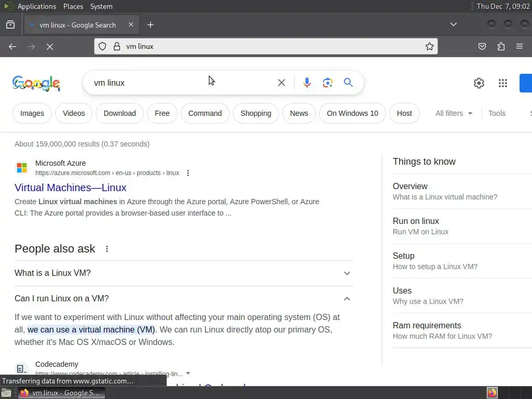The width and height of the screenshot is (532, 399).
Task: Open options dots beside Microsoft Azure result
Action: (188, 173)
